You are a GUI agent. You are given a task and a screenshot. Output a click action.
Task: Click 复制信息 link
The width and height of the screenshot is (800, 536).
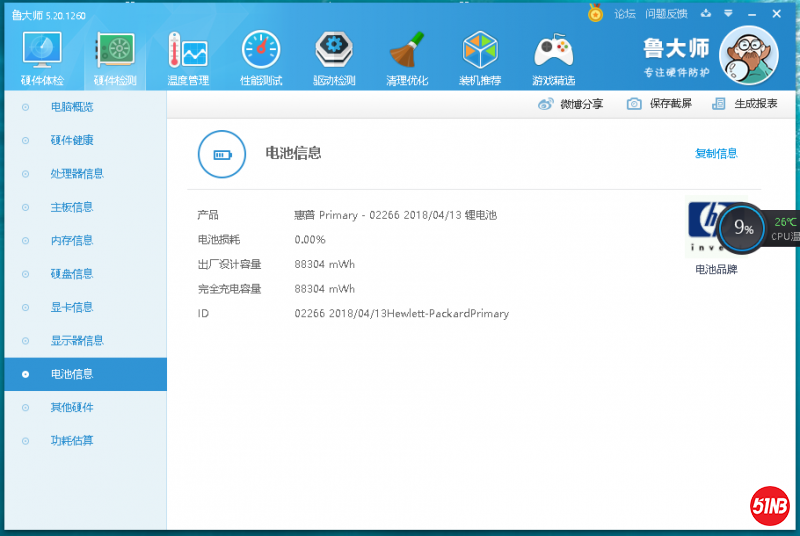(716, 154)
